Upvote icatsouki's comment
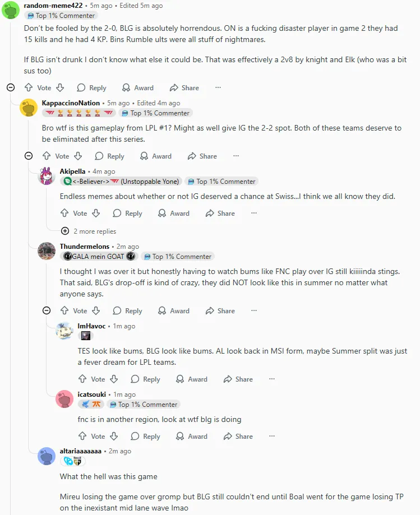 (x=82, y=436)
